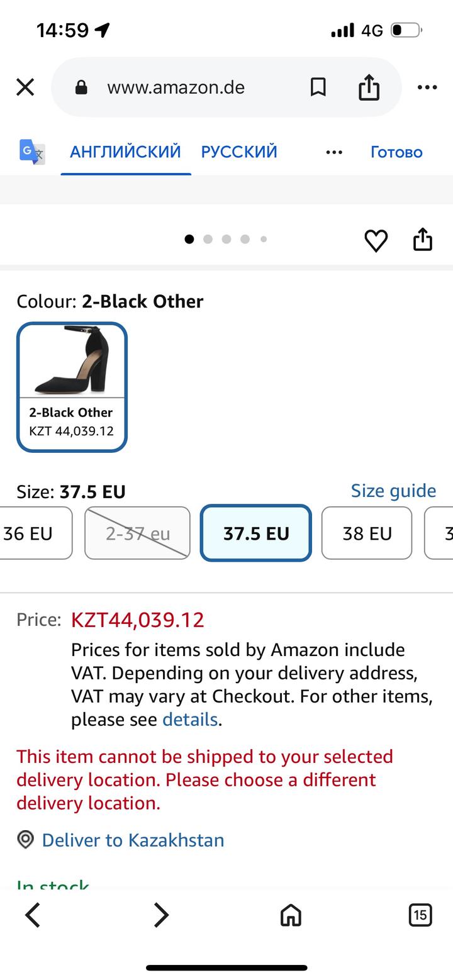The image size is (453, 980).
Task: Switch translation to РУССКИЙ tab
Action: click(x=239, y=152)
